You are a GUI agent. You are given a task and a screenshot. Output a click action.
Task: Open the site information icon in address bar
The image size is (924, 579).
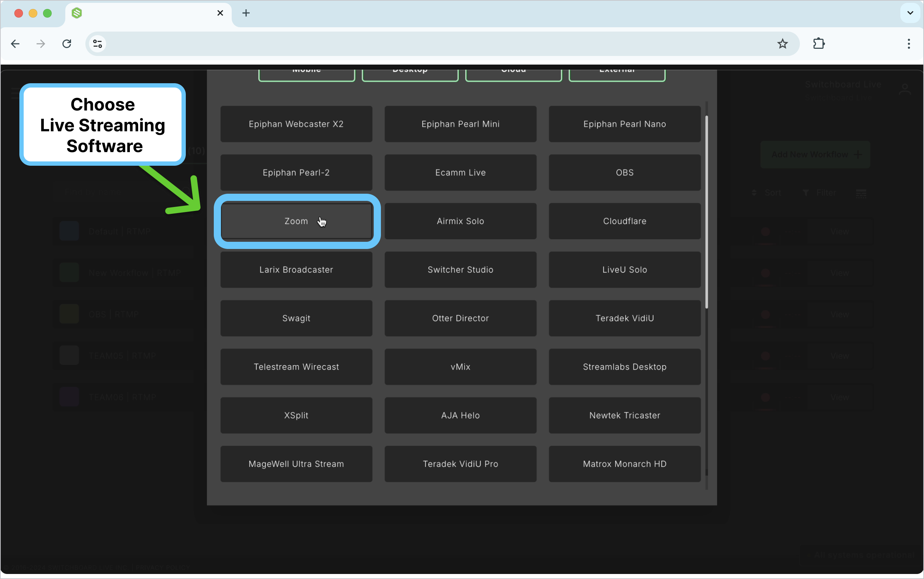click(98, 44)
